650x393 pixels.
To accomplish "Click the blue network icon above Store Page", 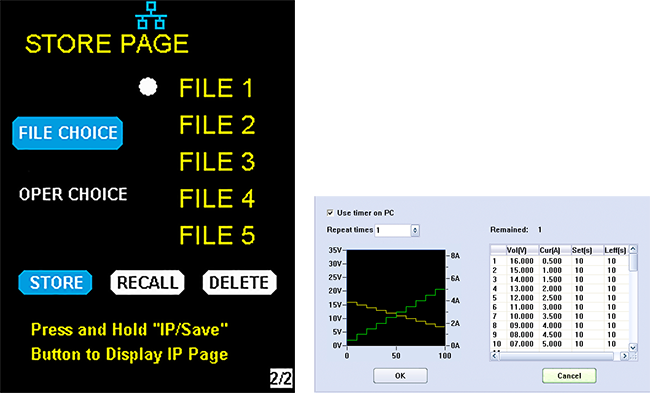I will coord(151,15).
